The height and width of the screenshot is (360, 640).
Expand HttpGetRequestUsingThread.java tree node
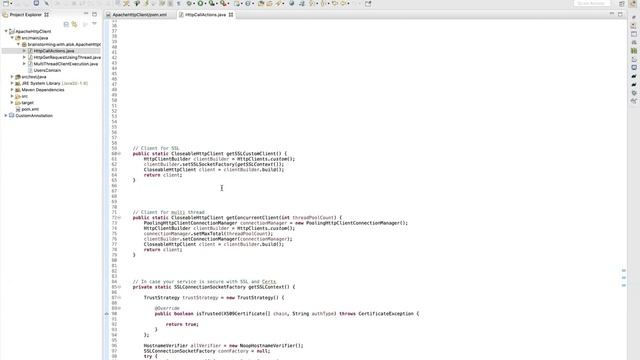tap(24, 57)
